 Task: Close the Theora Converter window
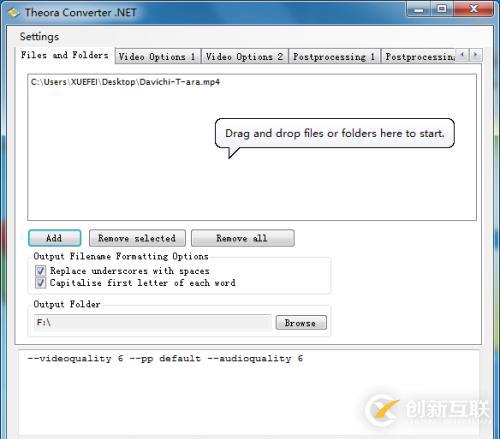click(474, 9)
